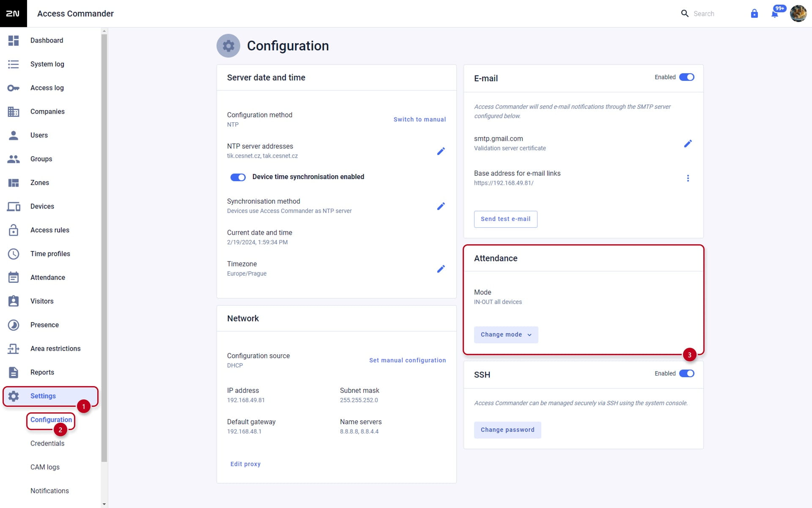Click Change password button

coord(507,430)
